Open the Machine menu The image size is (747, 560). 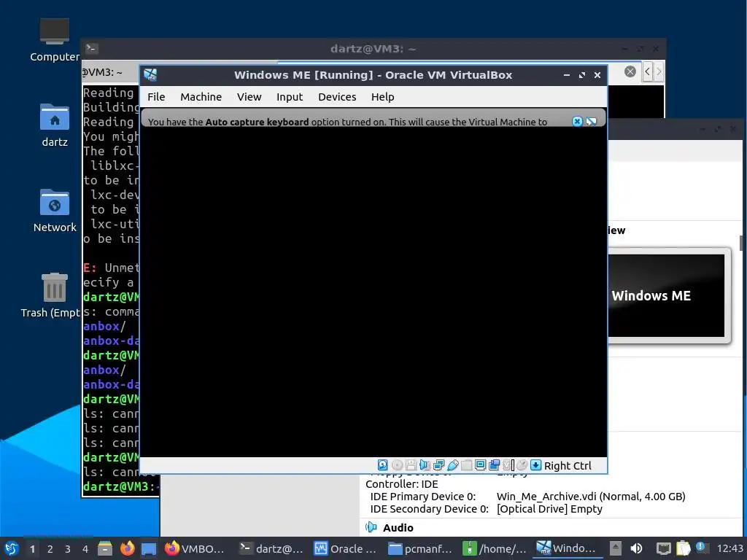coord(201,97)
